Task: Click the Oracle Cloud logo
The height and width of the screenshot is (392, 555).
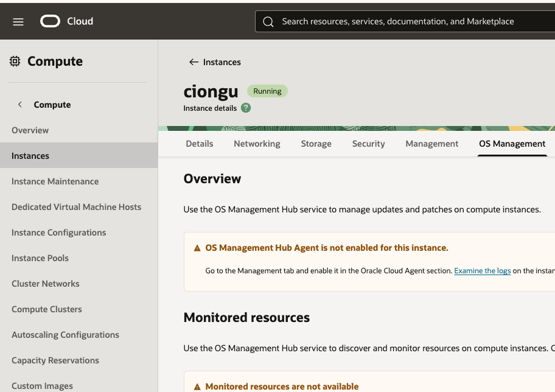Action: coord(51,21)
